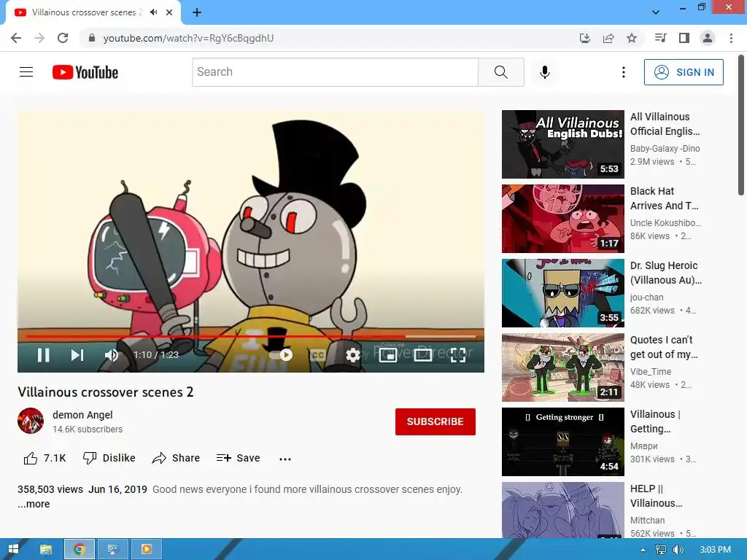Share the video
747x560 pixels.
pyautogui.click(x=176, y=458)
